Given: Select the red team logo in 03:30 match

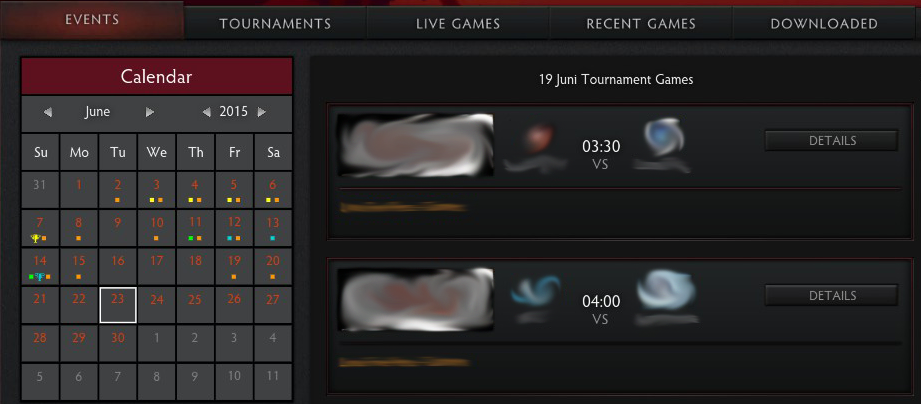Looking at the screenshot, I should [x=537, y=138].
